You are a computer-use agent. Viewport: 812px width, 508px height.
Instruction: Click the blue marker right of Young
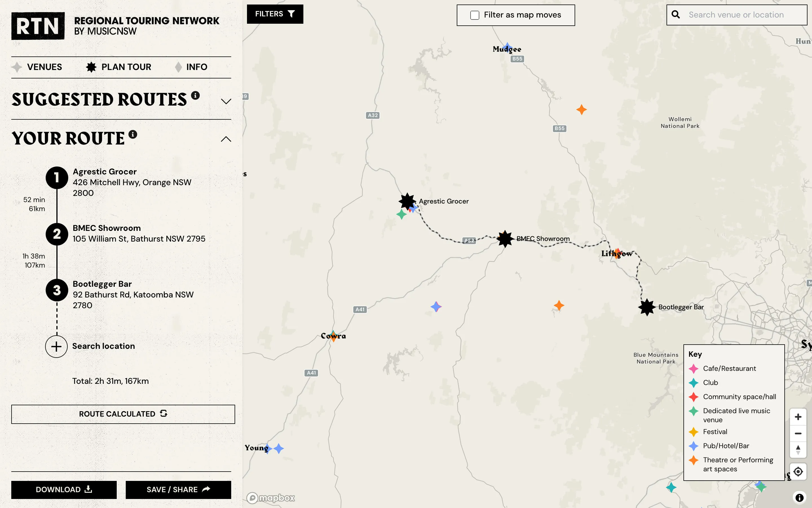[x=279, y=448]
